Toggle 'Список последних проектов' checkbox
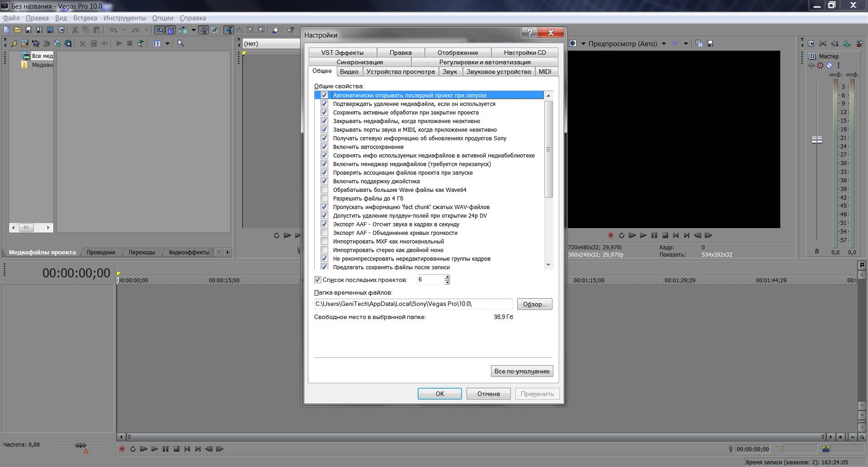Viewport: 868px width, 467px height. [318, 280]
